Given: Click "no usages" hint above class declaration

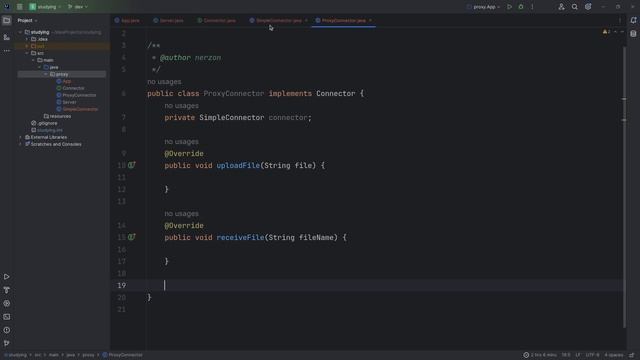Looking at the screenshot, I should click(164, 82).
